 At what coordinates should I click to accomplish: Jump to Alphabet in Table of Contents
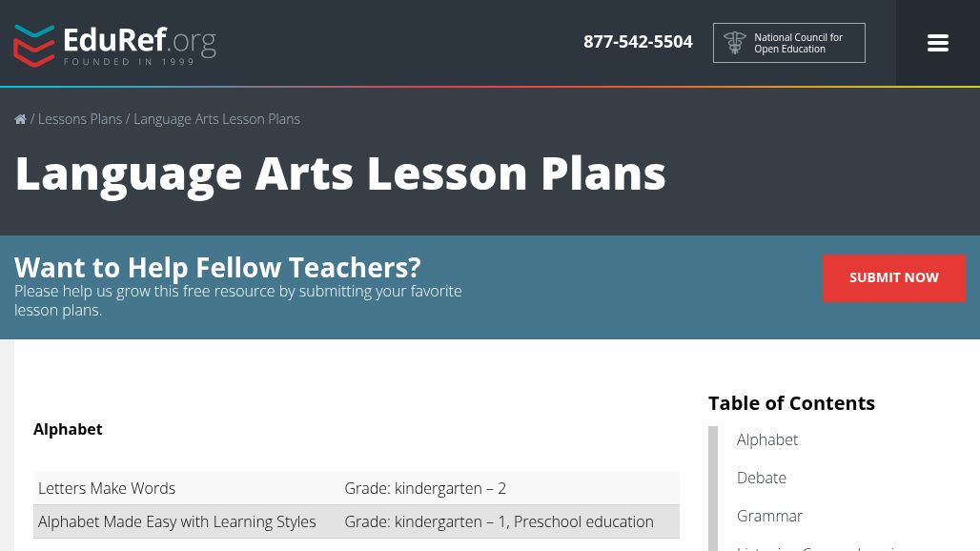[767, 439]
